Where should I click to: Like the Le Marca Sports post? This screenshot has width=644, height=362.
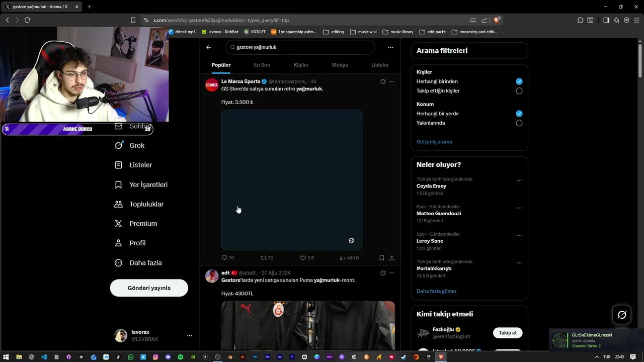click(x=307, y=258)
